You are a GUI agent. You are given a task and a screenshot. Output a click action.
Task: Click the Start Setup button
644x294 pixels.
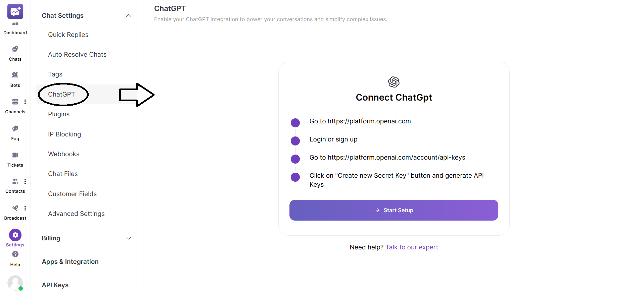(x=394, y=210)
